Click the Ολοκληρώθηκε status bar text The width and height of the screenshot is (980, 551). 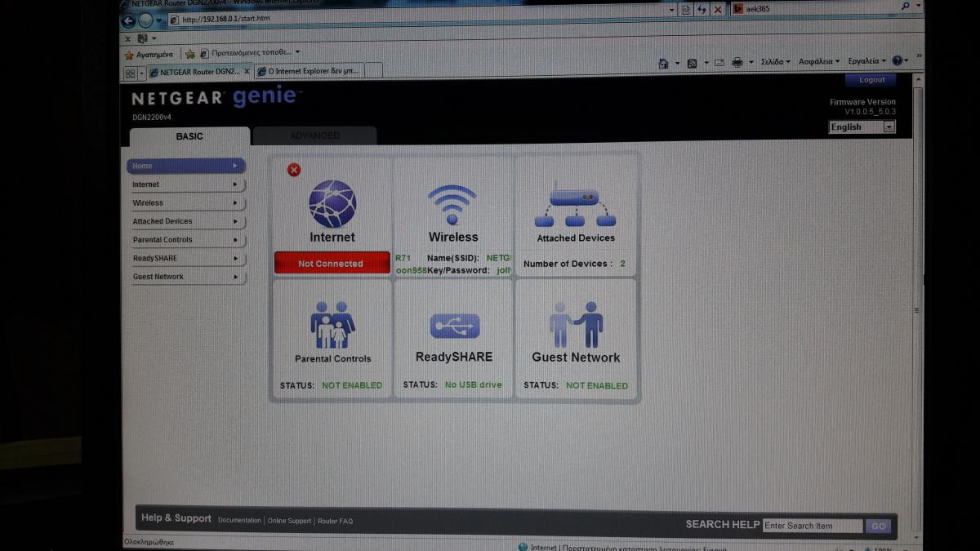(x=148, y=542)
